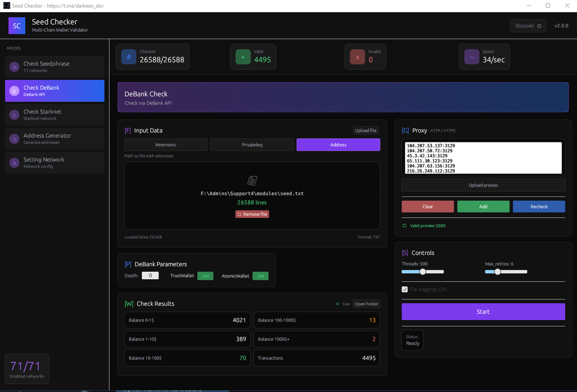Viewport: 577px width, 392px height.
Task: Uncheck the File logging checkbox
Action: click(404, 289)
